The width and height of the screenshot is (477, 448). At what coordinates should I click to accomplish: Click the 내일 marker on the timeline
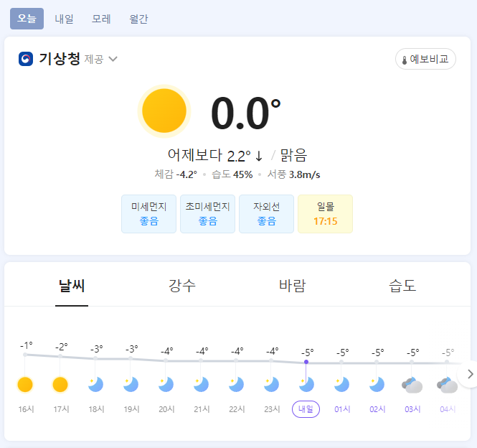pos(306,409)
